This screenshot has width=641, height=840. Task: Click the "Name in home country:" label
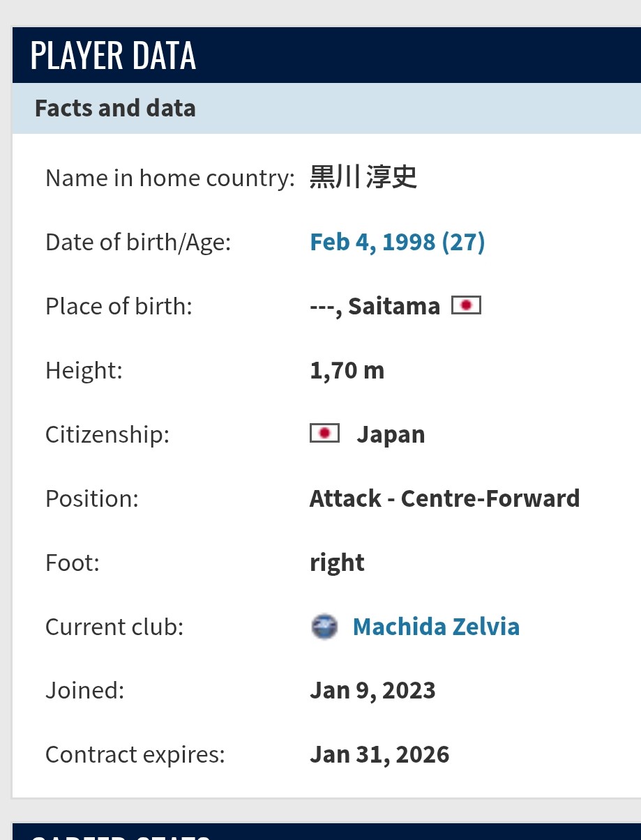point(170,178)
